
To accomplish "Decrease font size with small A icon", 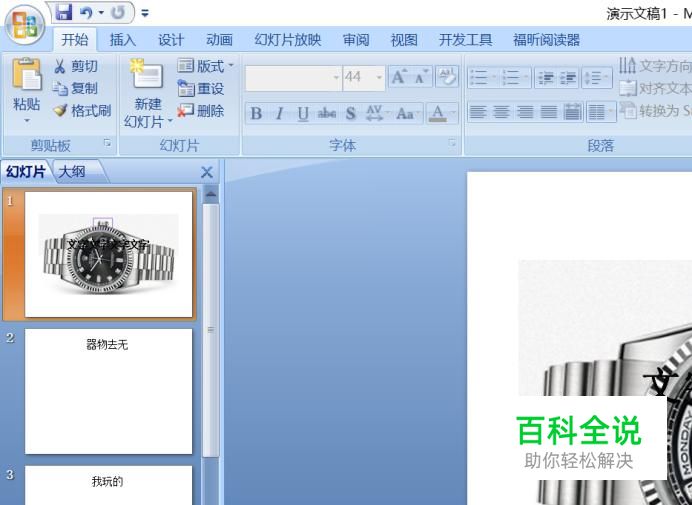I will point(421,77).
